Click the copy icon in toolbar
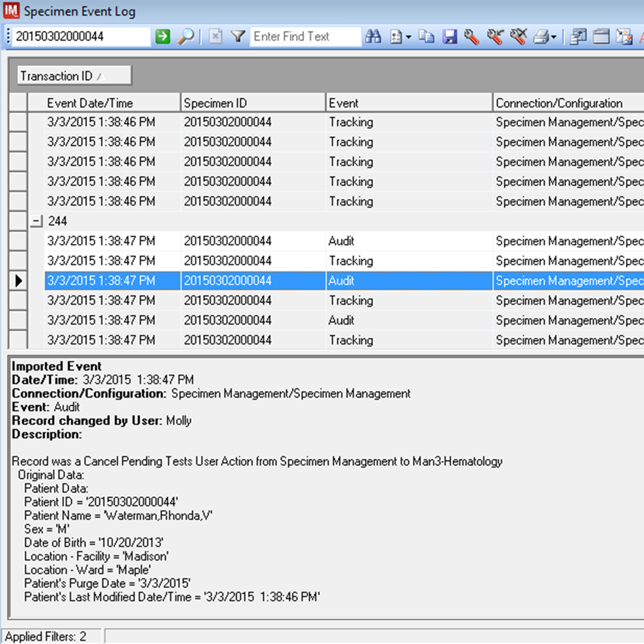This screenshot has width=644, height=644. (x=426, y=36)
